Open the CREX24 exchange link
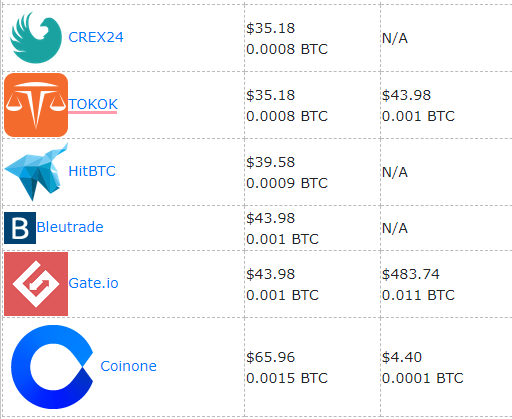This screenshot has height=419, width=512. pyautogui.click(x=96, y=37)
